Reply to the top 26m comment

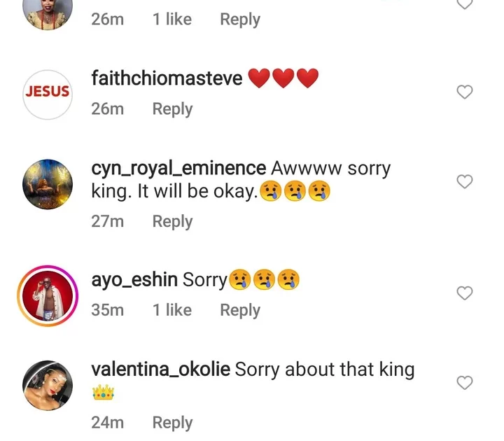pyautogui.click(x=239, y=20)
